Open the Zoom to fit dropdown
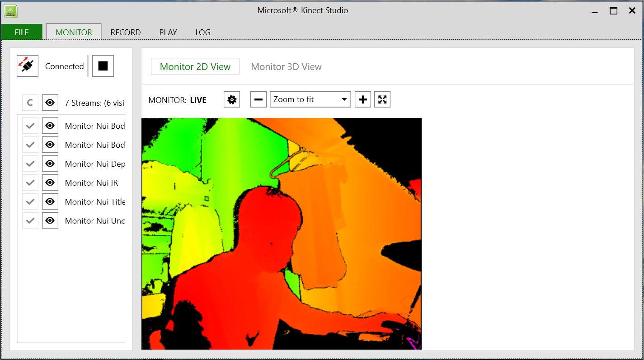The width and height of the screenshot is (644, 360). pos(310,99)
